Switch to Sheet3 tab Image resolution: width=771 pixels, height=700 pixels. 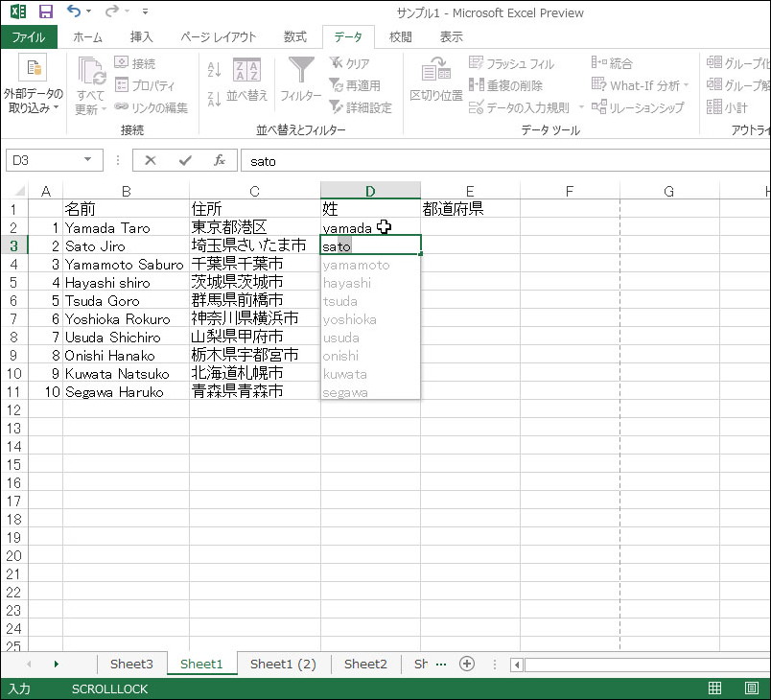131,664
